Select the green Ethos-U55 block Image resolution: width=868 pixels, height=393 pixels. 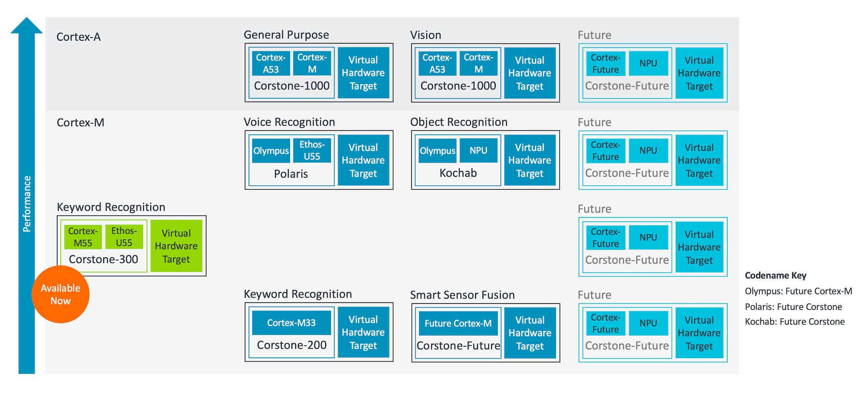(124, 237)
